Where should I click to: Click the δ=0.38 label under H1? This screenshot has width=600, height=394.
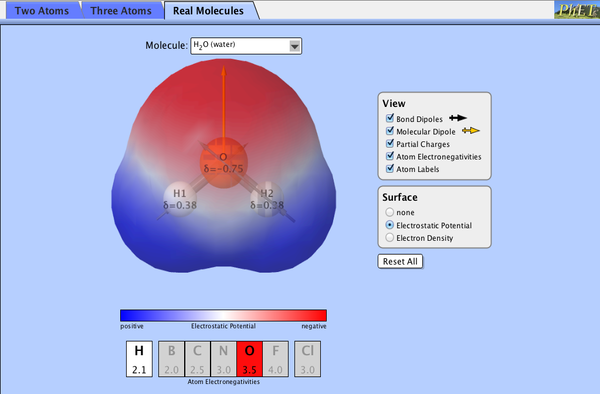point(180,205)
